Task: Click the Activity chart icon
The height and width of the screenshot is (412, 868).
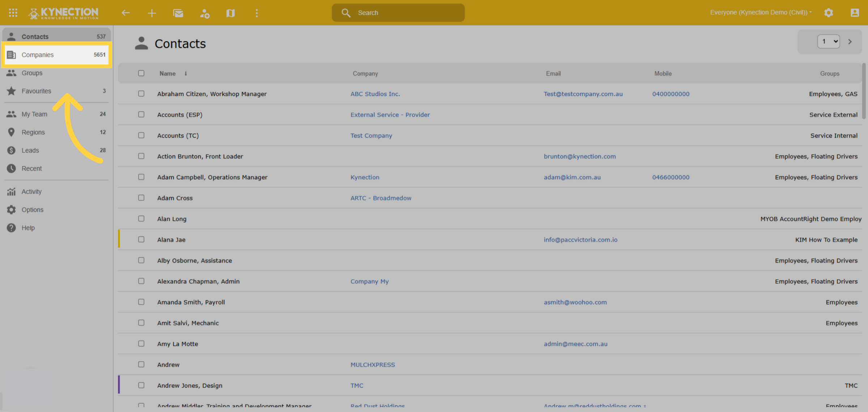Action: point(11,192)
